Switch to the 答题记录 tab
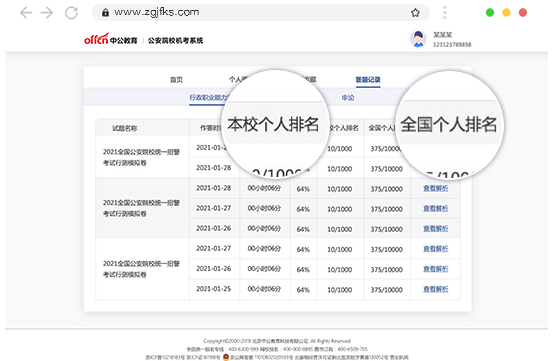The width and height of the screenshot is (553, 361). [368, 80]
